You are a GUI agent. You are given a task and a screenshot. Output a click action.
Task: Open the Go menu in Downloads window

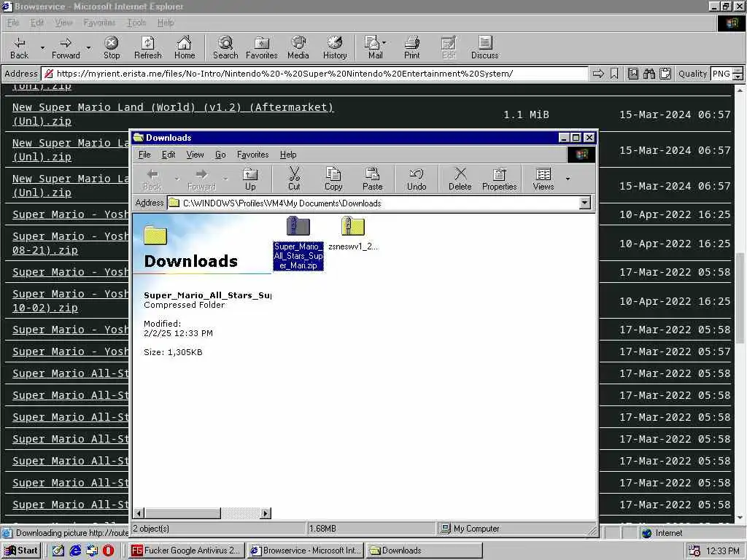pos(220,155)
